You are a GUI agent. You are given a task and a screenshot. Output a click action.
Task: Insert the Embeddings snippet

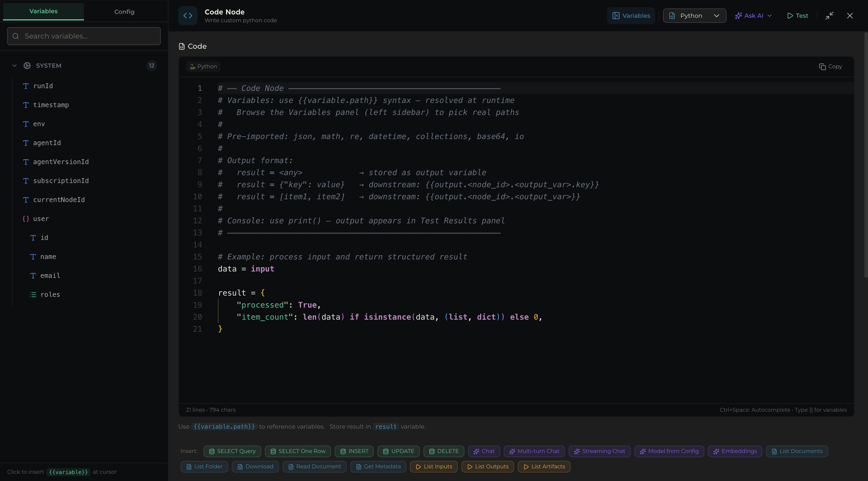tap(735, 451)
